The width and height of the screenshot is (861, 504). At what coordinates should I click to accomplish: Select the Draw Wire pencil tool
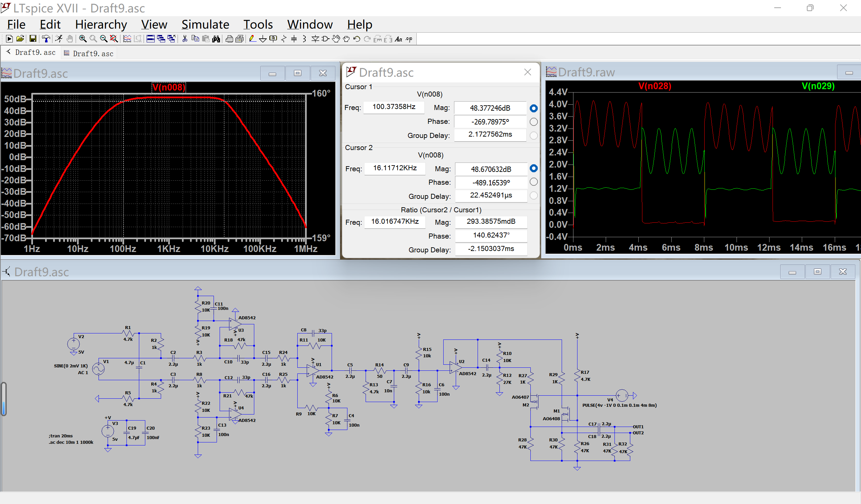tap(252, 39)
